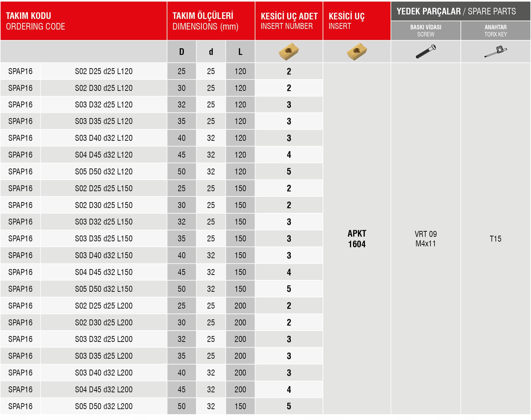Viewport: 531px width, 420px height.
Task: Click the Yedek Parçalar Spare Parts header
Action: coord(456,11)
